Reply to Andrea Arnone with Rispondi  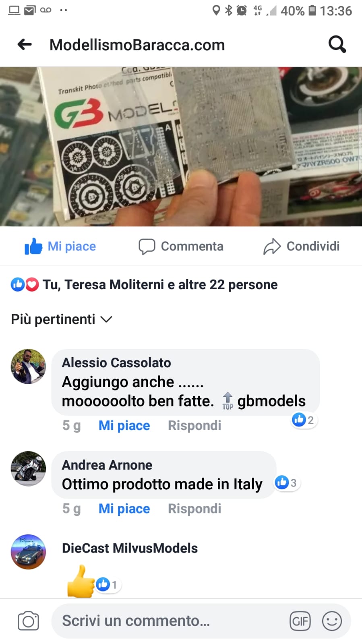pos(194,509)
